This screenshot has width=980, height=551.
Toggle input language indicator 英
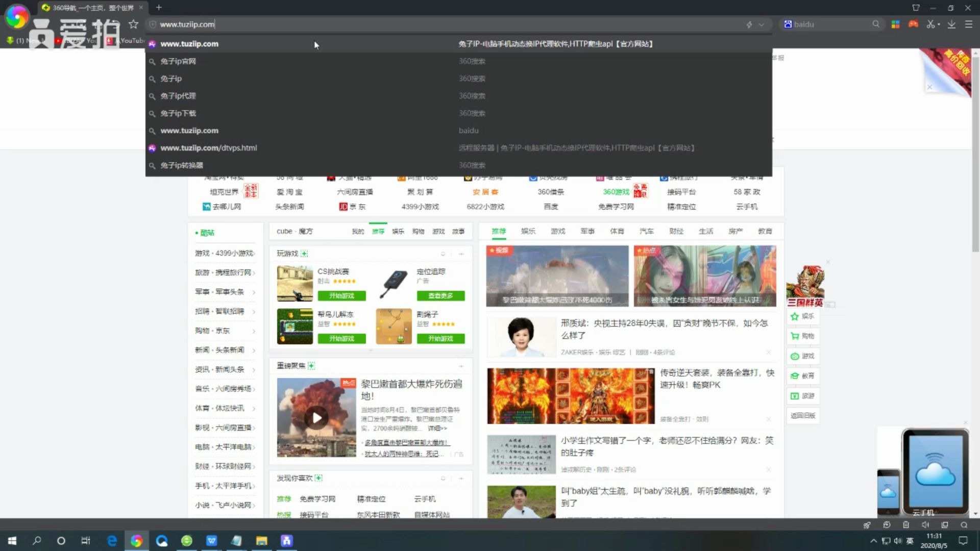(910, 541)
